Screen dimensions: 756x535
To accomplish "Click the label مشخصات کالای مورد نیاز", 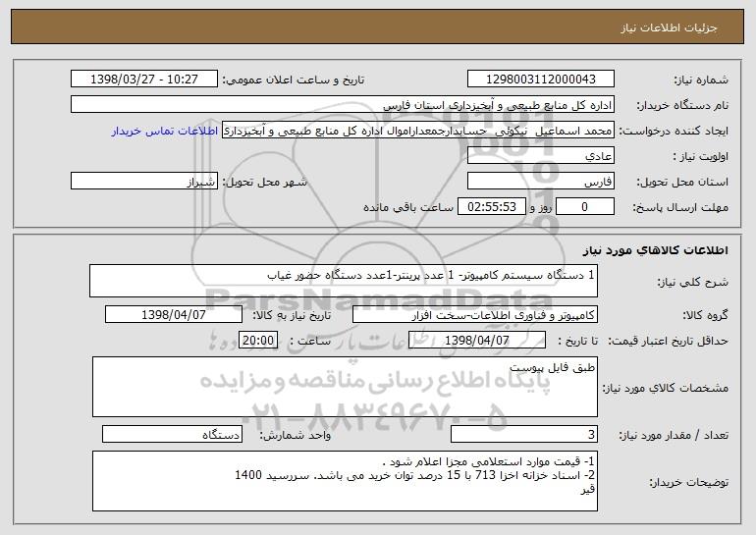I will (666, 388).
